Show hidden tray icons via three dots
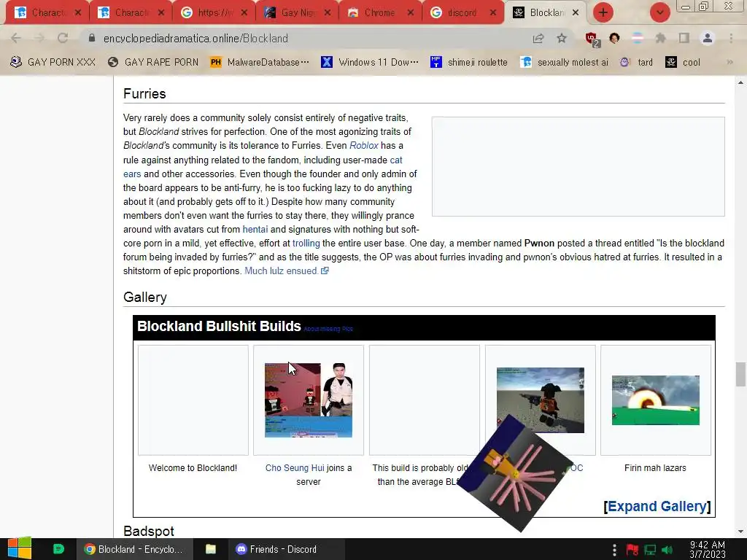747x560 pixels. [614, 550]
